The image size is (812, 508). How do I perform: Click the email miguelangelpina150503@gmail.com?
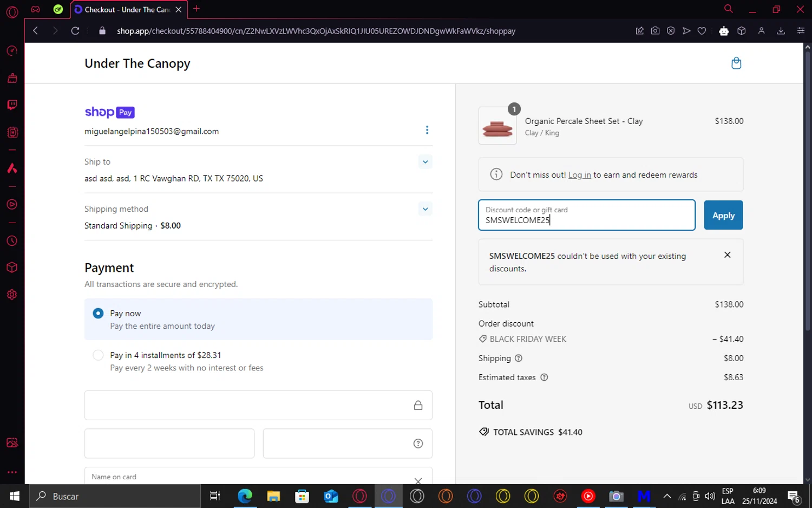(152, 131)
